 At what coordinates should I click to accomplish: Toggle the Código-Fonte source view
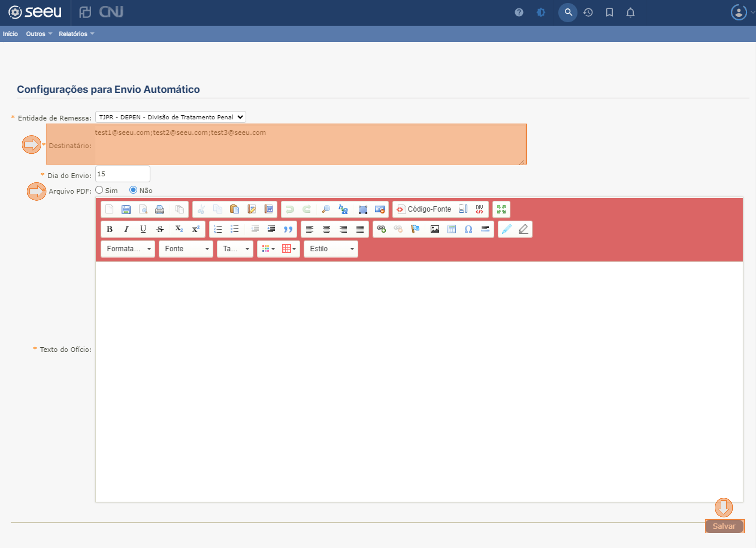[424, 209]
